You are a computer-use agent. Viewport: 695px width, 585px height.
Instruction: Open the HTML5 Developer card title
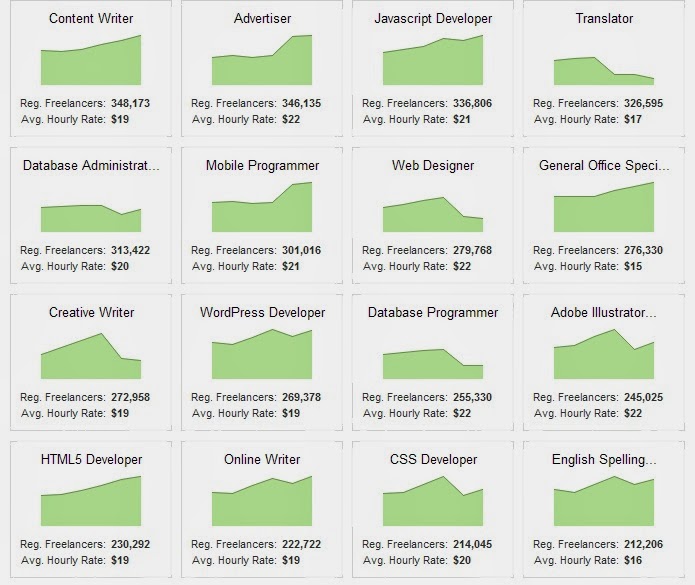pyautogui.click(x=91, y=459)
